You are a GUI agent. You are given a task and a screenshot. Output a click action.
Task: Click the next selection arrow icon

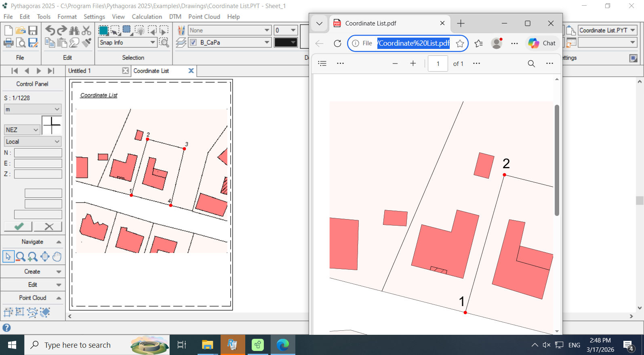click(x=164, y=30)
